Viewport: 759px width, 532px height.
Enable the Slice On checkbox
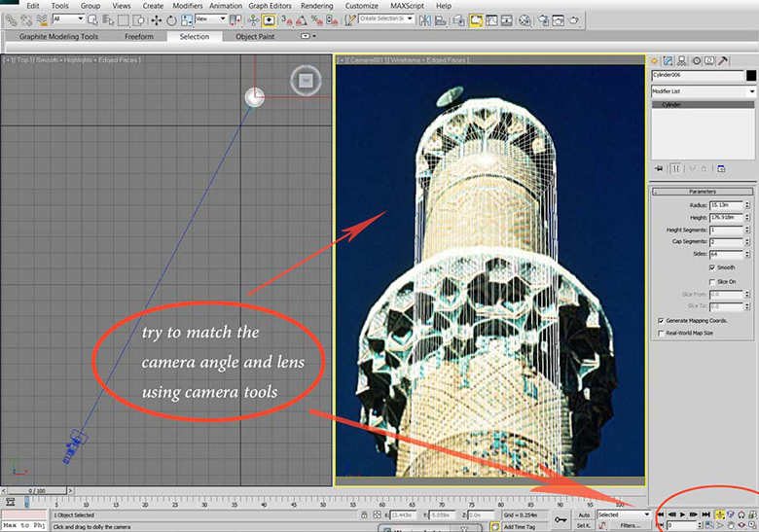click(x=712, y=281)
